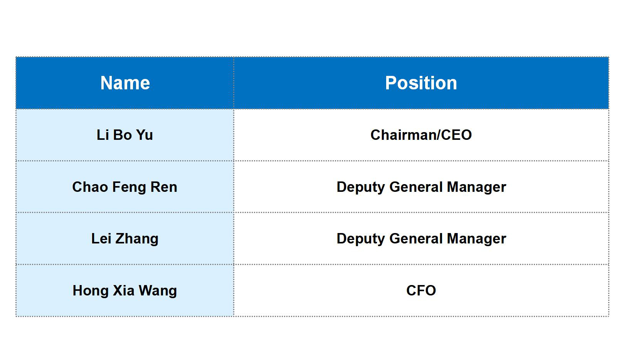Click "Deputy" in Chao Feng Ren's position
Image resolution: width=629 pixels, height=364 pixels.
(x=361, y=187)
